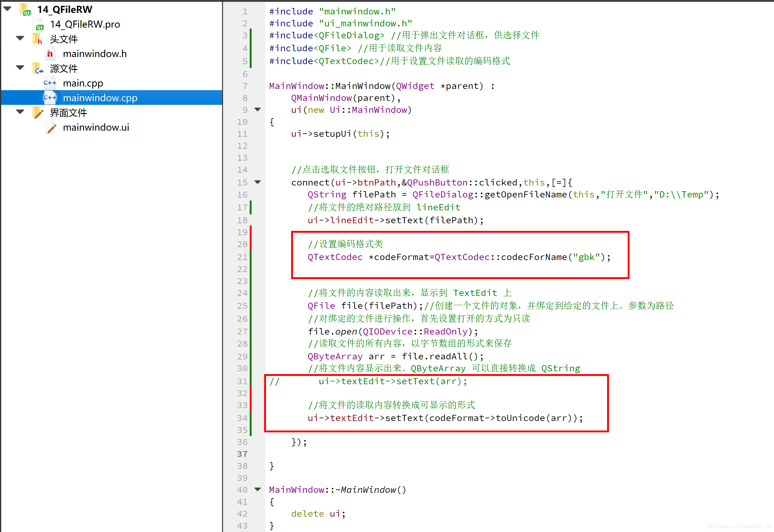This screenshot has height=532, width=774.
Task: Click the commented-out setText(arr) line
Action: point(368,381)
